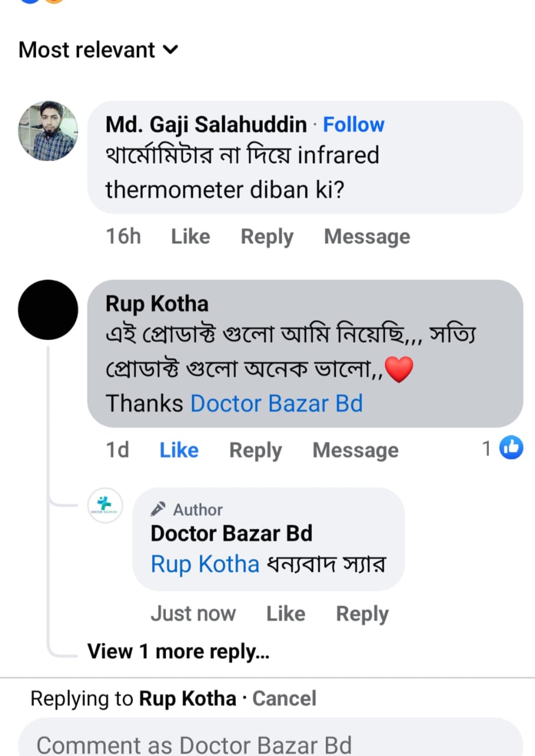
Task: Open Md. Gaji Salahuddin's profile picture
Action: 48,131
